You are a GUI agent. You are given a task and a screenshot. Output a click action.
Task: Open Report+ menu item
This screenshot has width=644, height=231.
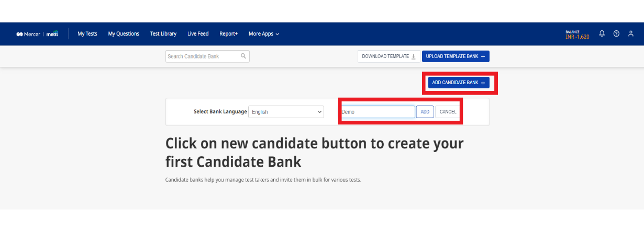click(x=229, y=34)
